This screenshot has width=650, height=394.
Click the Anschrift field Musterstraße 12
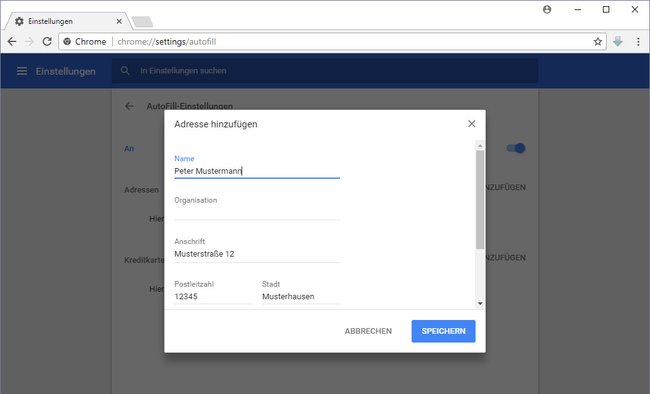pos(257,254)
